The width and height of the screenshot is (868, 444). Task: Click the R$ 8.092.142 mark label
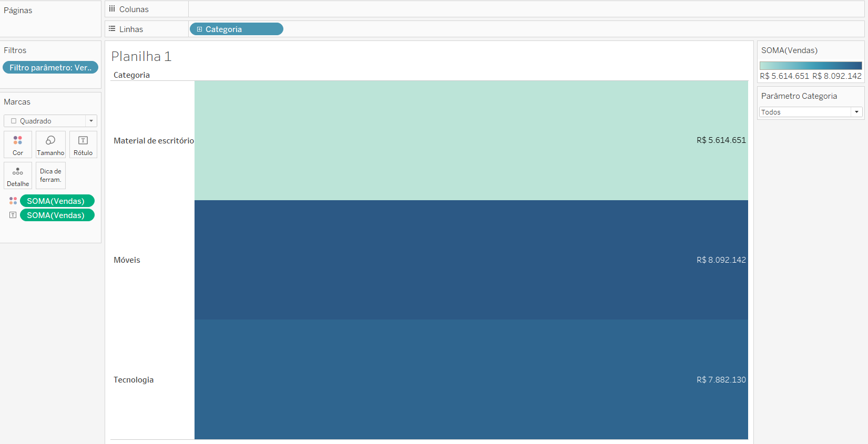721,260
